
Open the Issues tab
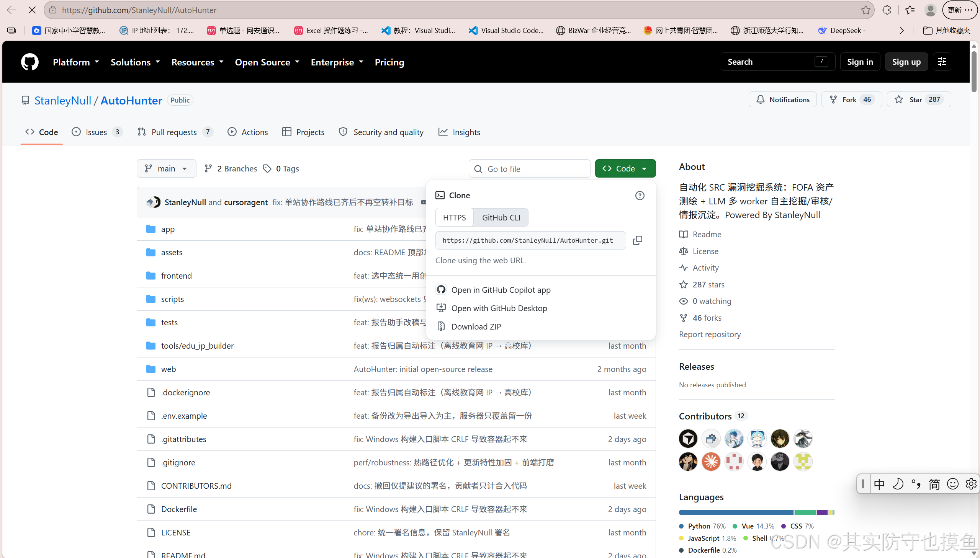point(97,132)
